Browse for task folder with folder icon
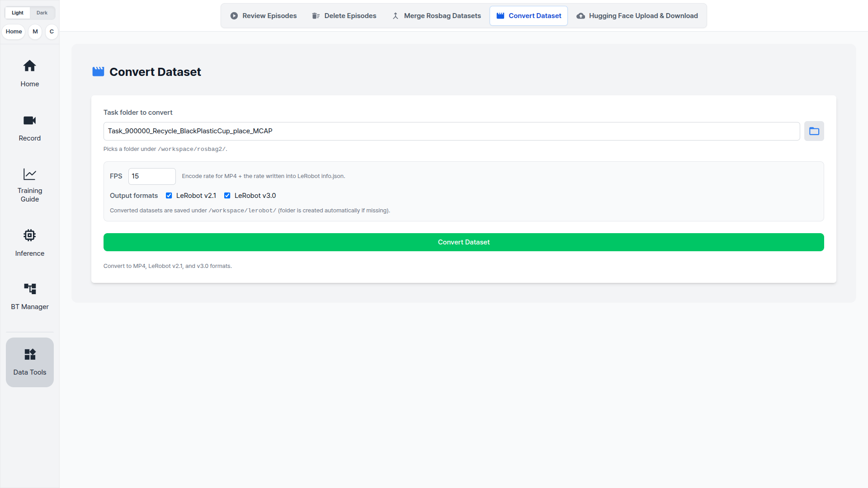 (x=814, y=131)
